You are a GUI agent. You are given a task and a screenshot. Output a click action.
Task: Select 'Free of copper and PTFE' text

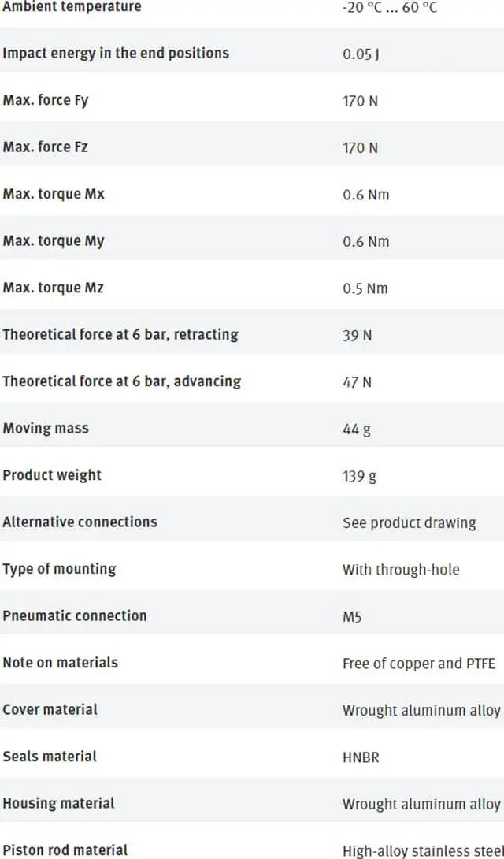tap(419, 664)
